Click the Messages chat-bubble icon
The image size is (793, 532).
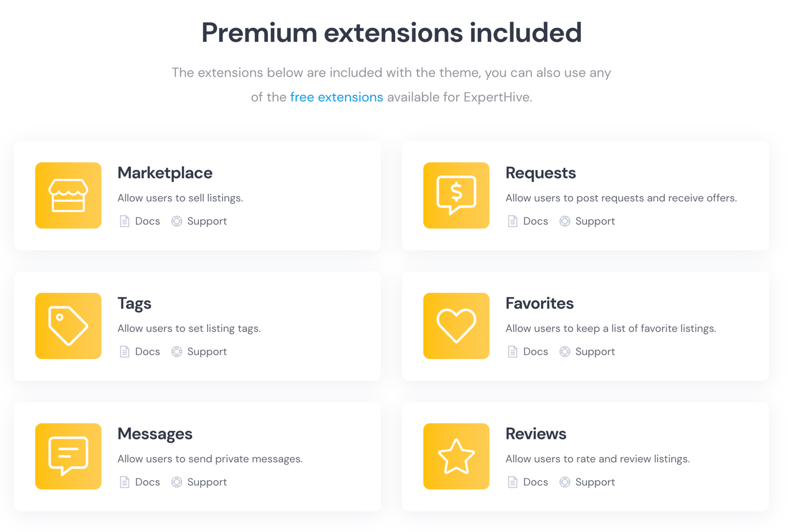[68, 457]
